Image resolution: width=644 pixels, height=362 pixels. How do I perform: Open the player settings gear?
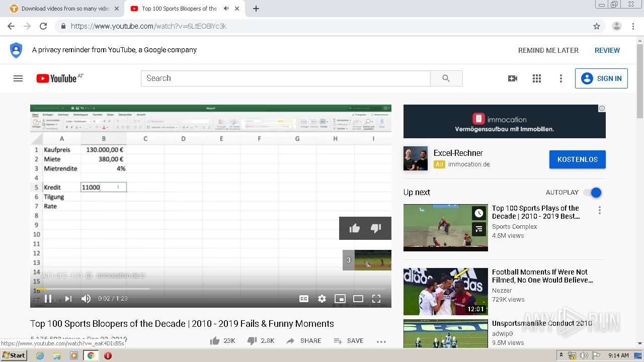[x=322, y=299]
